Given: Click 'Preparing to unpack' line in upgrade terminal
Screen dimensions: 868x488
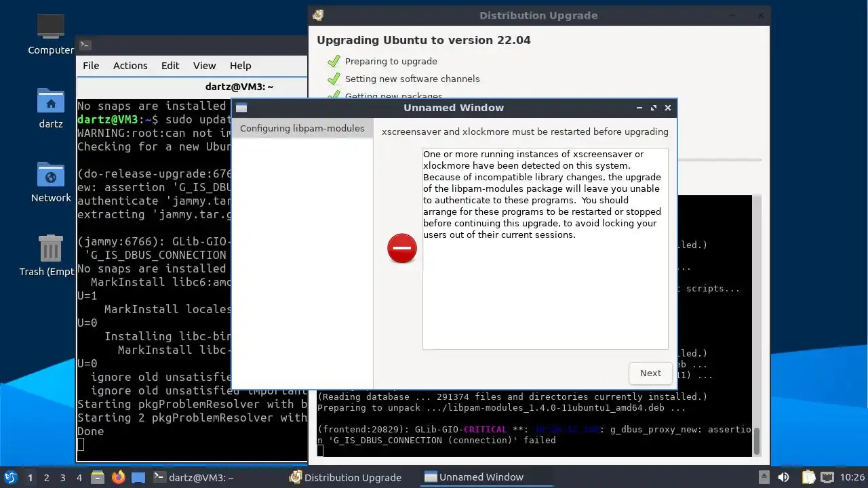Looking at the screenshot, I should (x=501, y=407).
